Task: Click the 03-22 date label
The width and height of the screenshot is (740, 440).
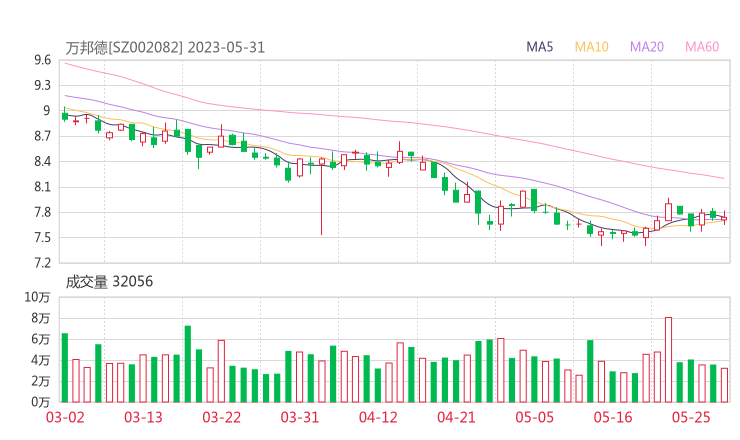Action: pos(221,418)
